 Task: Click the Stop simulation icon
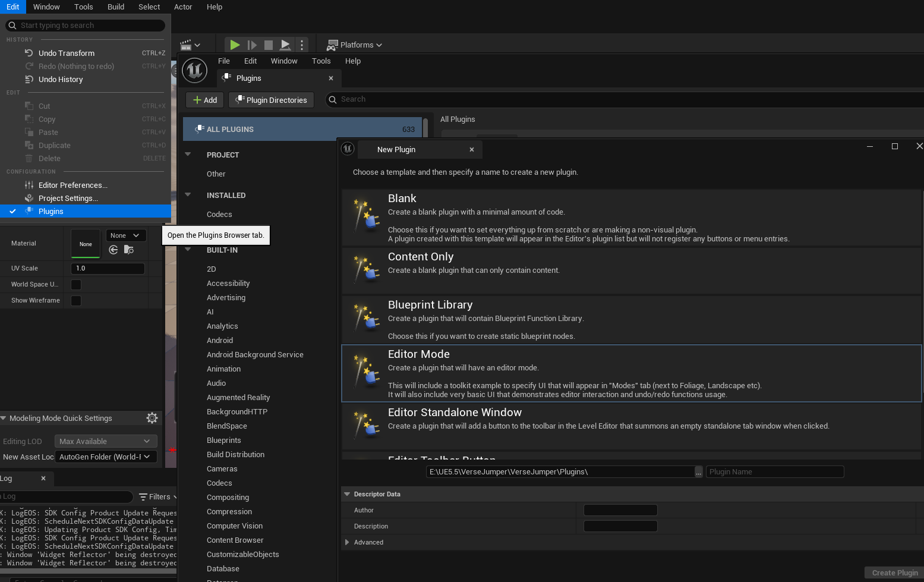coord(269,45)
